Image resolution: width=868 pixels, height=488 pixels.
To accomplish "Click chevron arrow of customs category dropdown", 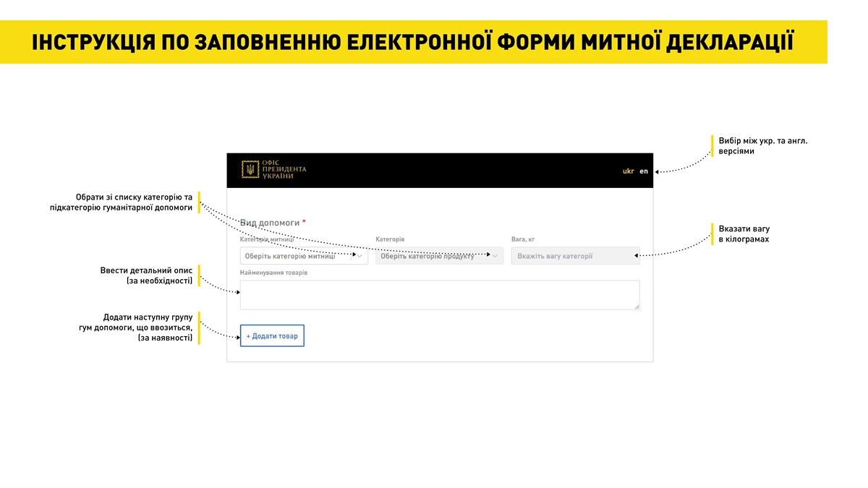I will [359, 256].
